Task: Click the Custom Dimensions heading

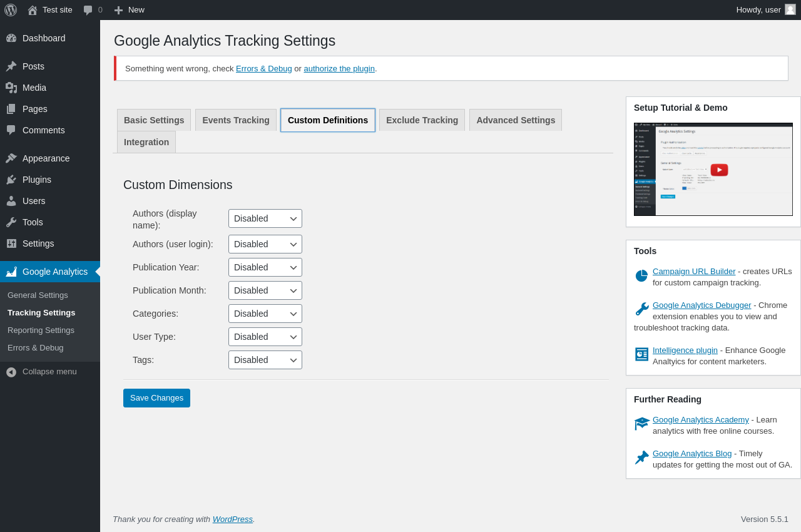Action: (x=178, y=185)
